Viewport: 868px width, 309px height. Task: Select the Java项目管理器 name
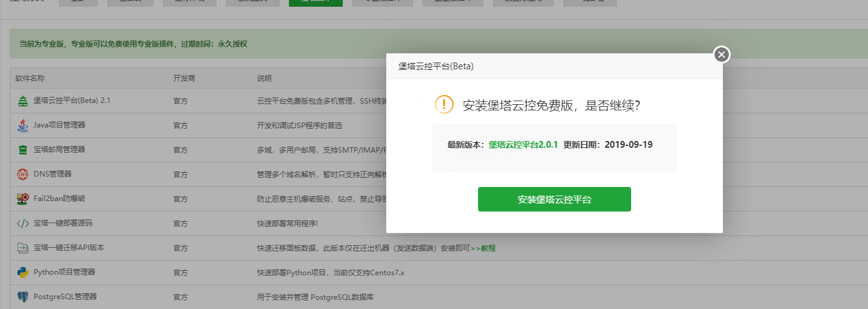tap(59, 125)
